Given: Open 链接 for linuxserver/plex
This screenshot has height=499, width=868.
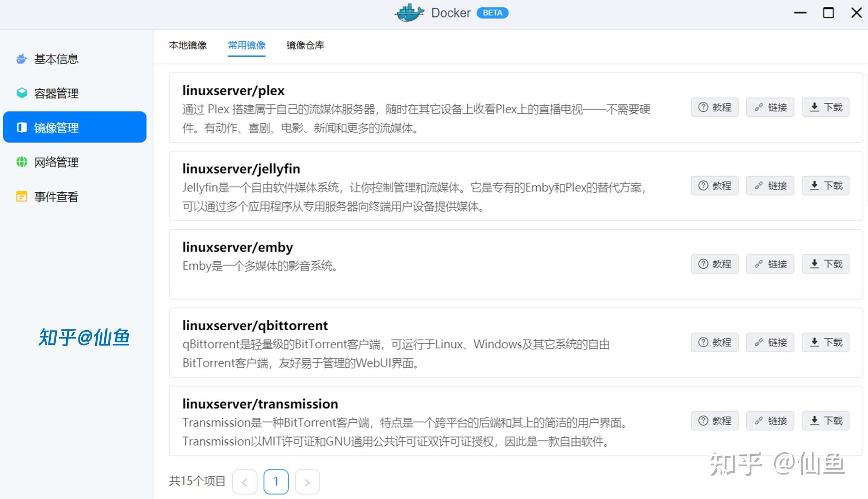Looking at the screenshot, I should pos(770,108).
